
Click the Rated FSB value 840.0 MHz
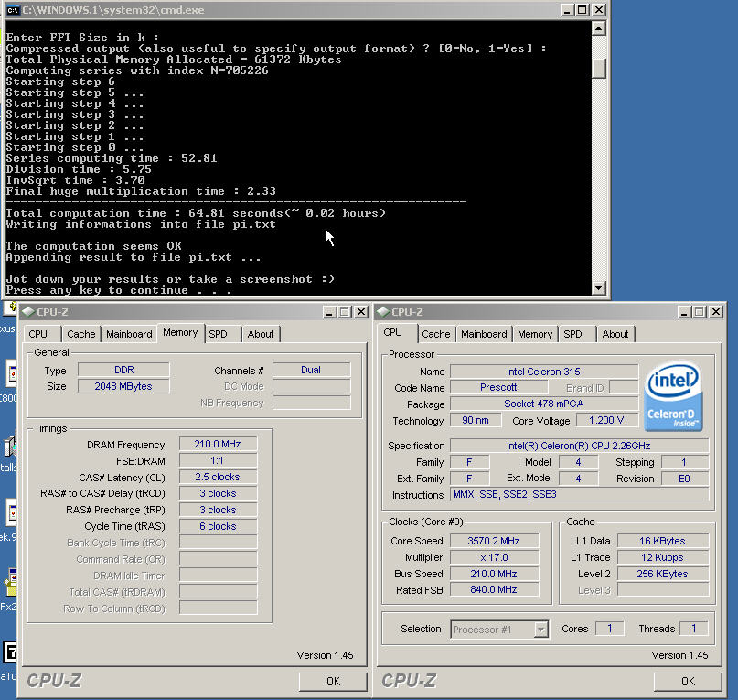tap(494, 590)
